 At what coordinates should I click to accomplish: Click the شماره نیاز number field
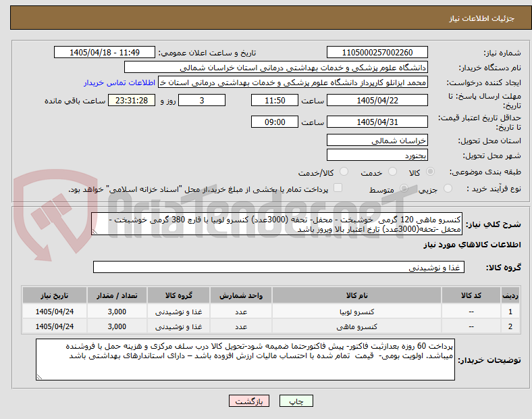pos(377,52)
